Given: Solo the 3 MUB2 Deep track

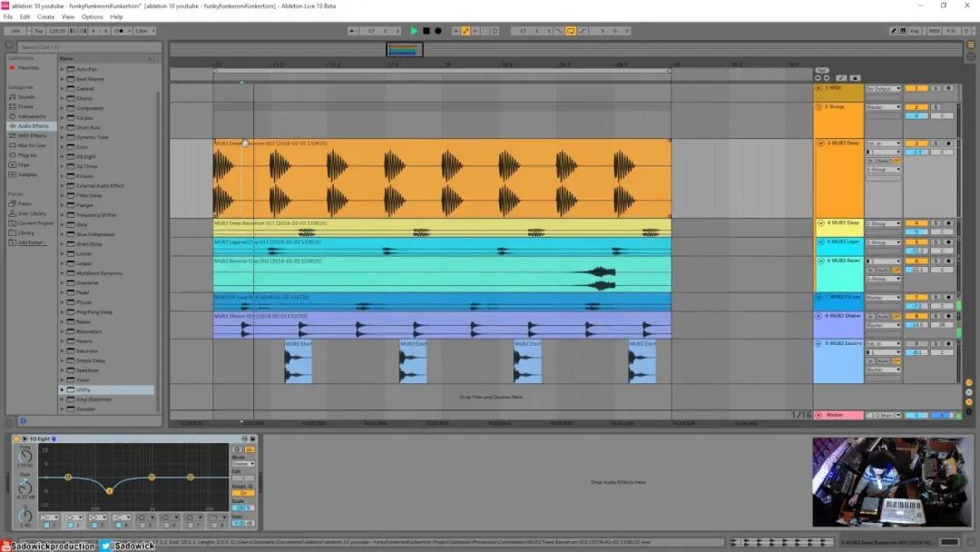Looking at the screenshot, I should tap(936, 143).
